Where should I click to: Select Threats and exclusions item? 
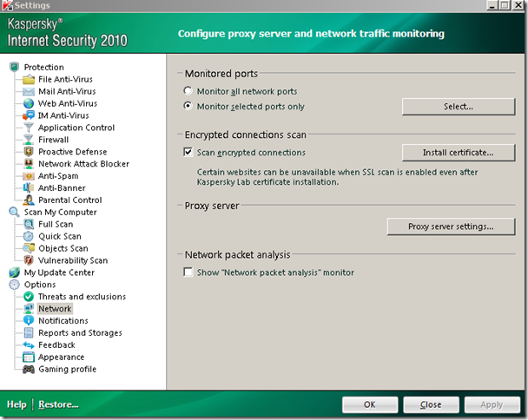pyautogui.click(x=82, y=297)
